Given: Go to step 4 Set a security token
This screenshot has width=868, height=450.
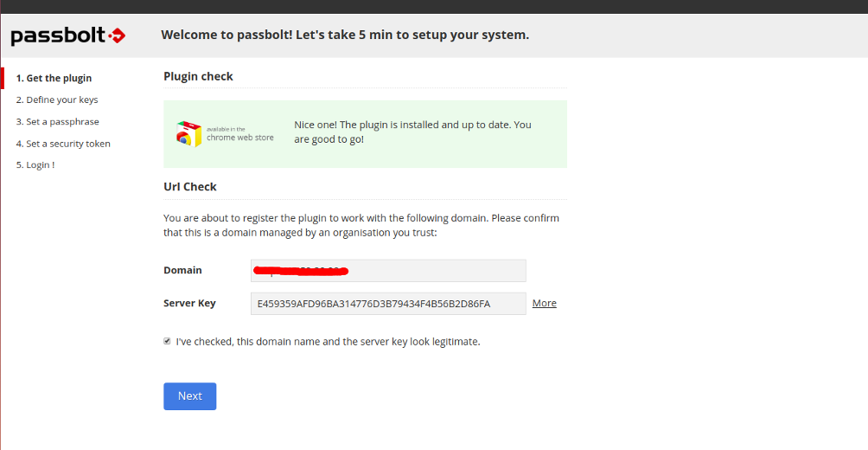Looking at the screenshot, I should pos(63,144).
